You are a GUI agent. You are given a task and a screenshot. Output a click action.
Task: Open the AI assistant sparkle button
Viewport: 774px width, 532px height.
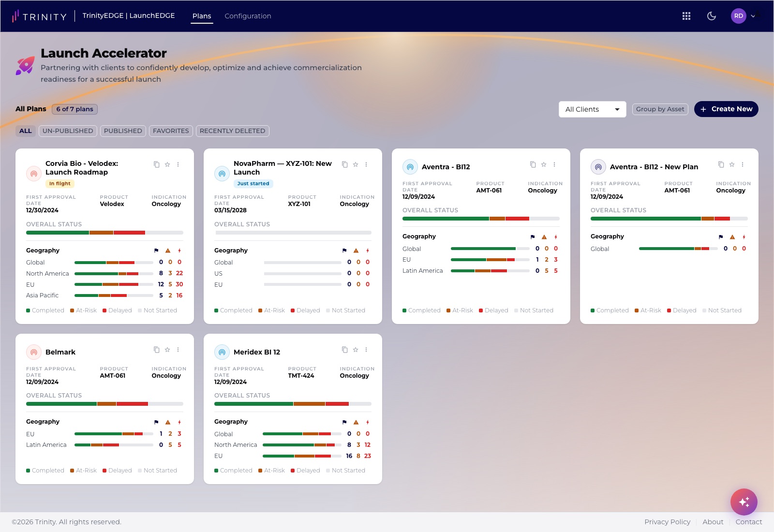pos(744,502)
